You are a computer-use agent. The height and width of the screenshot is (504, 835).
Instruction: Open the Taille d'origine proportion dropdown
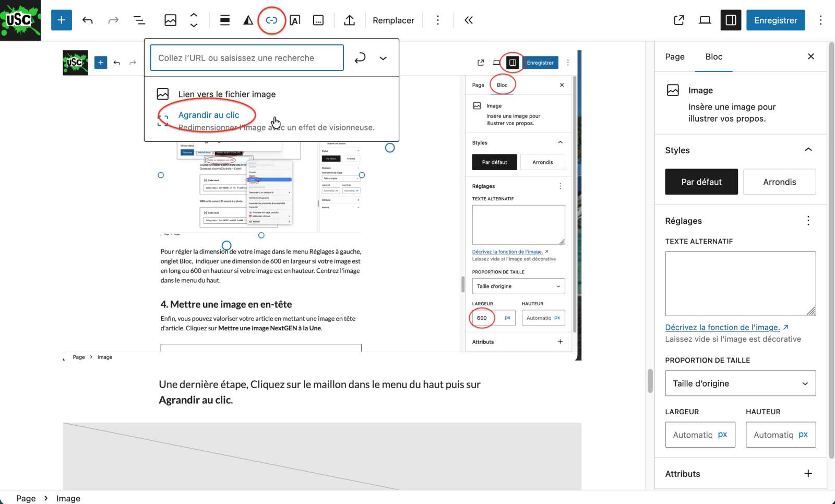pos(740,383)
